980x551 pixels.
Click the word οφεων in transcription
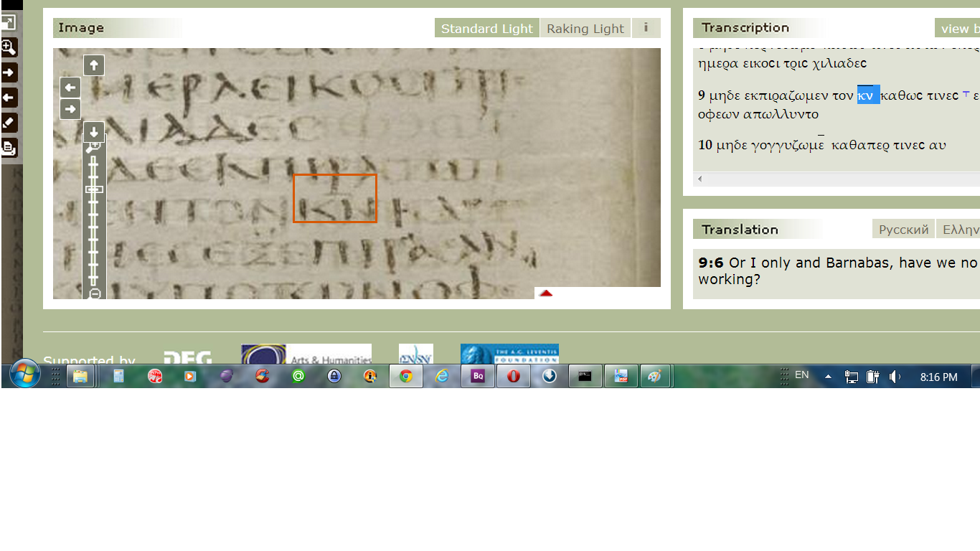point(719,114)
